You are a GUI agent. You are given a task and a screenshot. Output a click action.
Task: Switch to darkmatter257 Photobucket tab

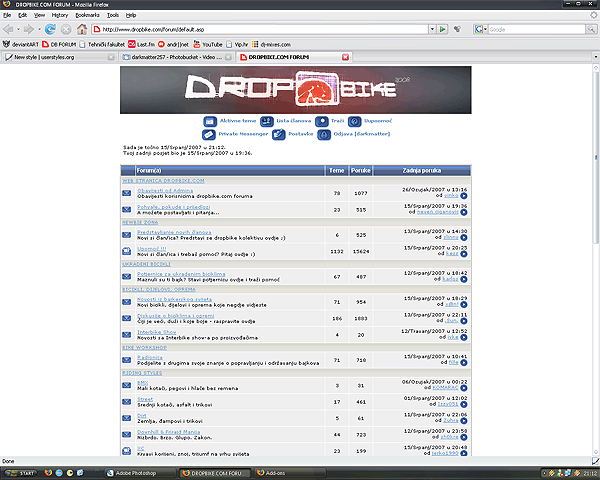(177, 57)
